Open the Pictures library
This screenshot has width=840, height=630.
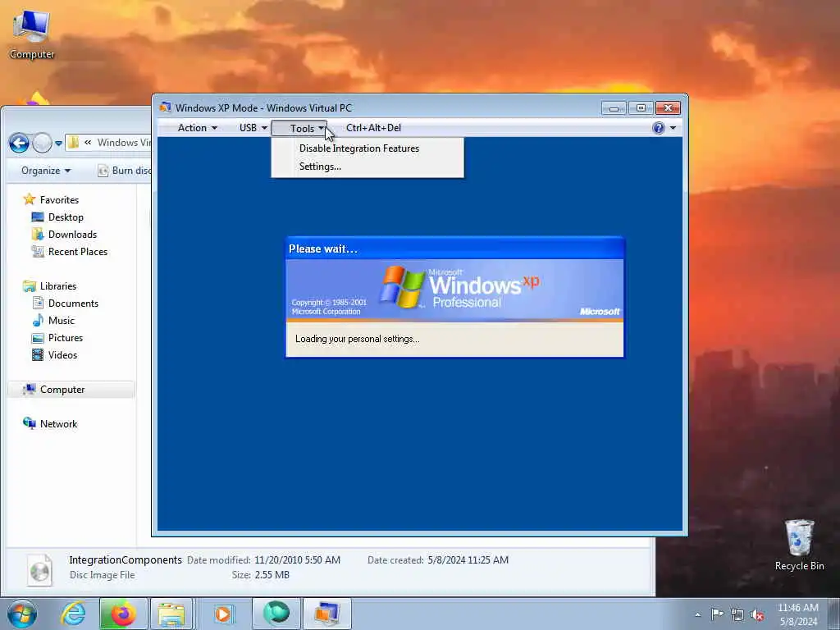[66, 337]
